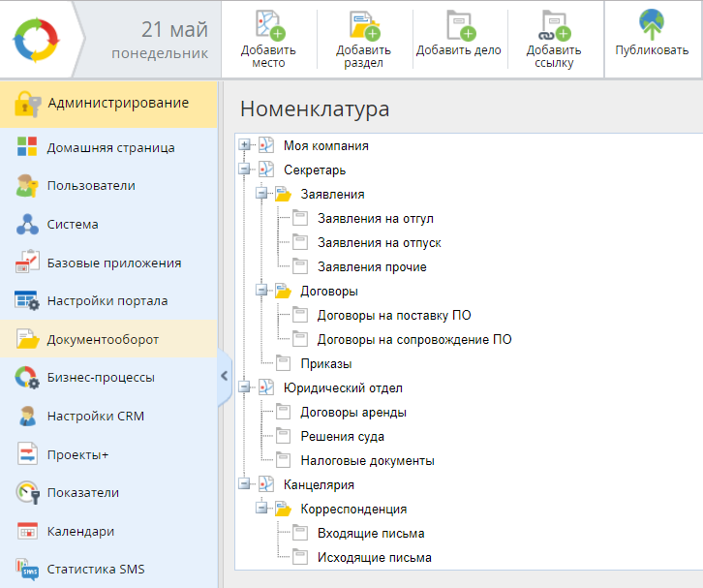Open the Бизнес-процессы menu item
Screen dimensions: 703x588
point(108,378)
